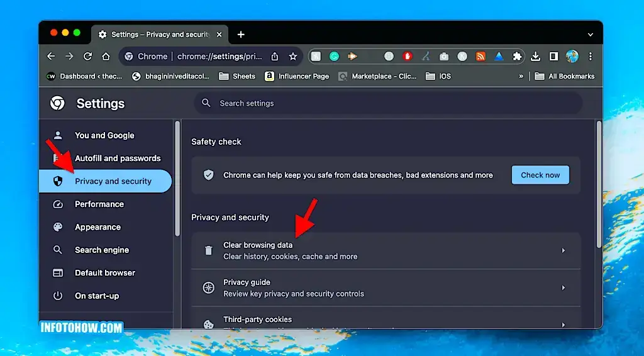Click the branching-lines extension icon
The height and width of the screenshot is (356, 644).
click(x=426, y=56)
